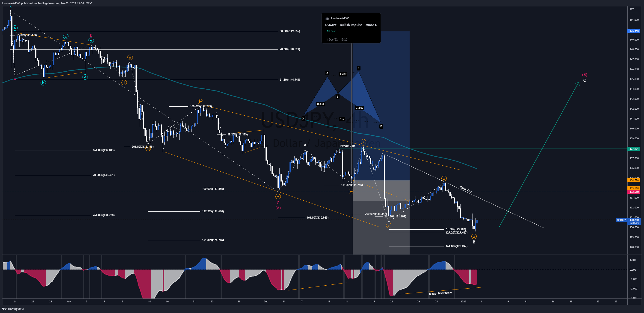This screenshot has width=644, height=313.
Task: Select the cyan circled 'e' wave marker
Action: click(91, 40)
